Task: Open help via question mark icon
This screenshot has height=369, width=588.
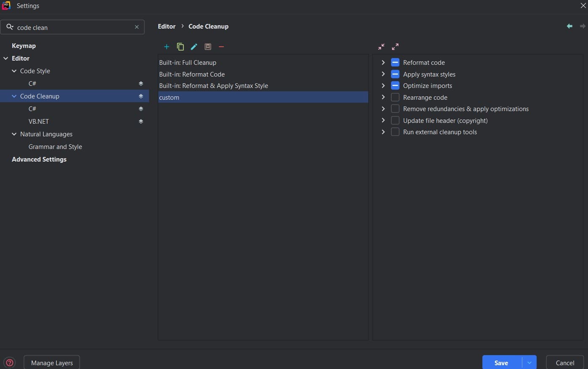Action: 9,363
